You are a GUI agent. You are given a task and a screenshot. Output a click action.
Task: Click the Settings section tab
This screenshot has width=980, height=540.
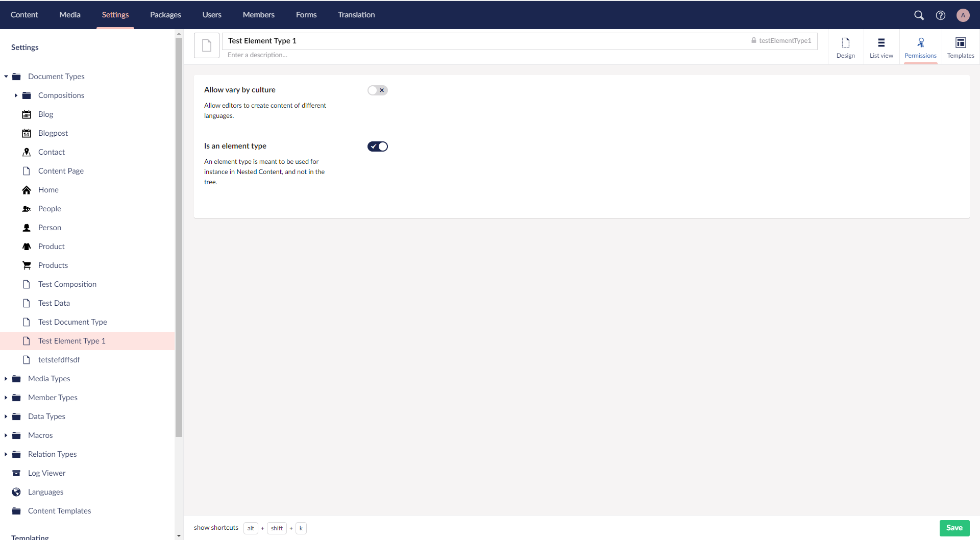(115, 15)
